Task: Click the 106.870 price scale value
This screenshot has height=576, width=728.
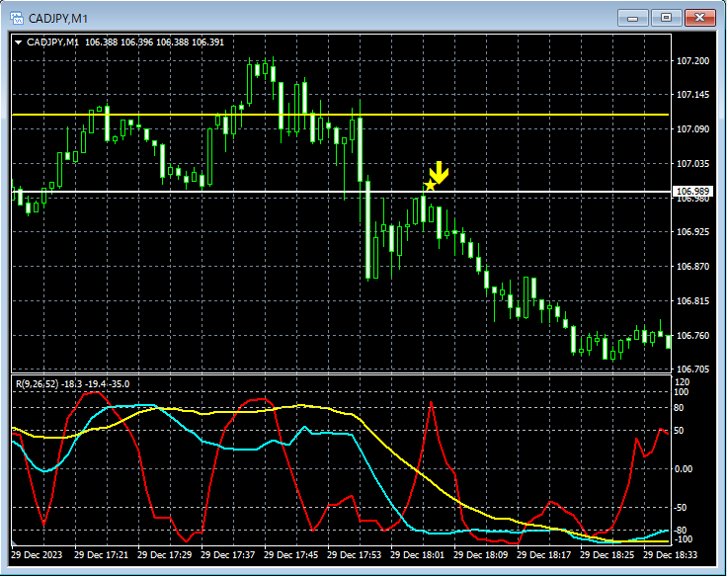Action: point(692,267)
